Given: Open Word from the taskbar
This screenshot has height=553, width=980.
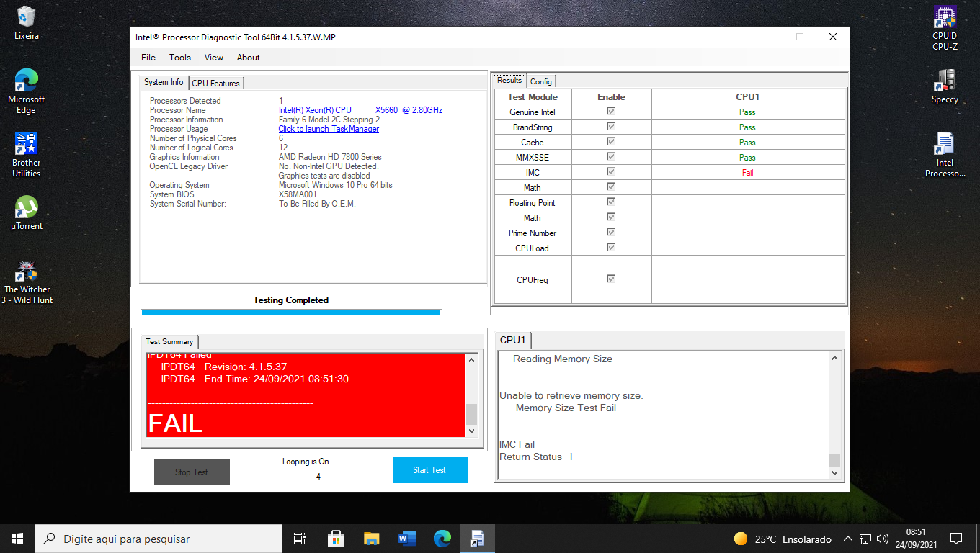Looking at the screenshot, I should coord(406,539).
